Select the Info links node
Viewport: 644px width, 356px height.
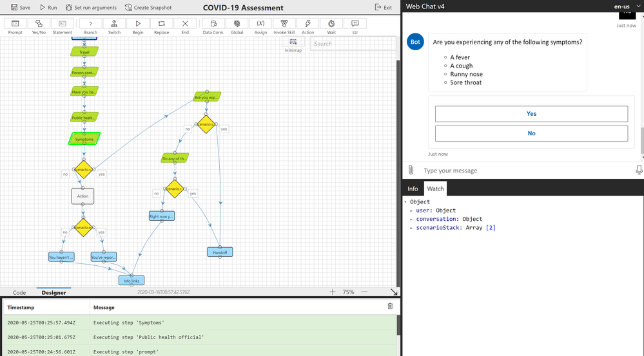(132, 281)
